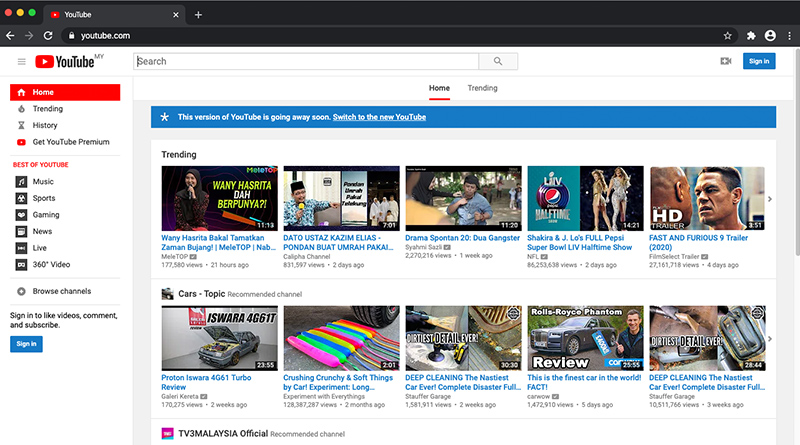Click the Music category icon
This screenshot has height=445, width=800.
tap(21, 182)
